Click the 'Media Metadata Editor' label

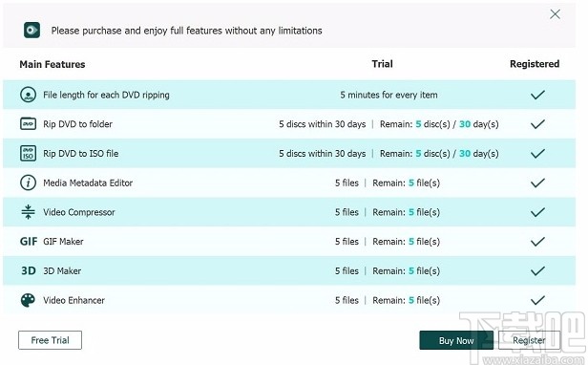tap(88, 182)
